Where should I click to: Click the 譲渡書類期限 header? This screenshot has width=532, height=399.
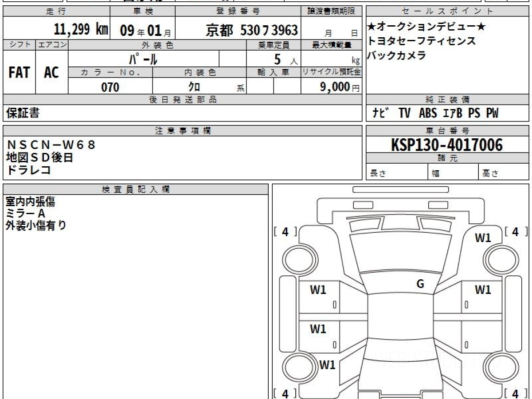click(x=332, y=12)
